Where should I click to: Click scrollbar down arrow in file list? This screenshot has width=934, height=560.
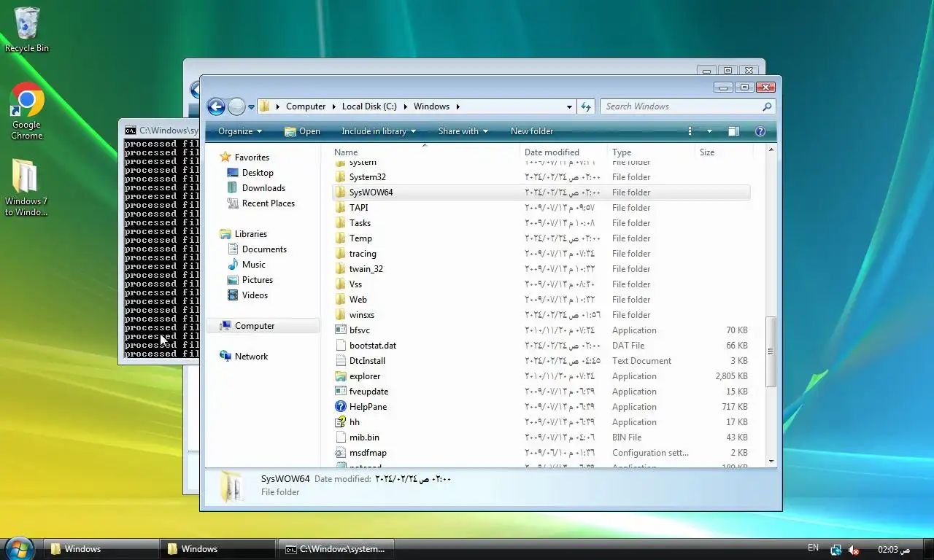point(771,462)
